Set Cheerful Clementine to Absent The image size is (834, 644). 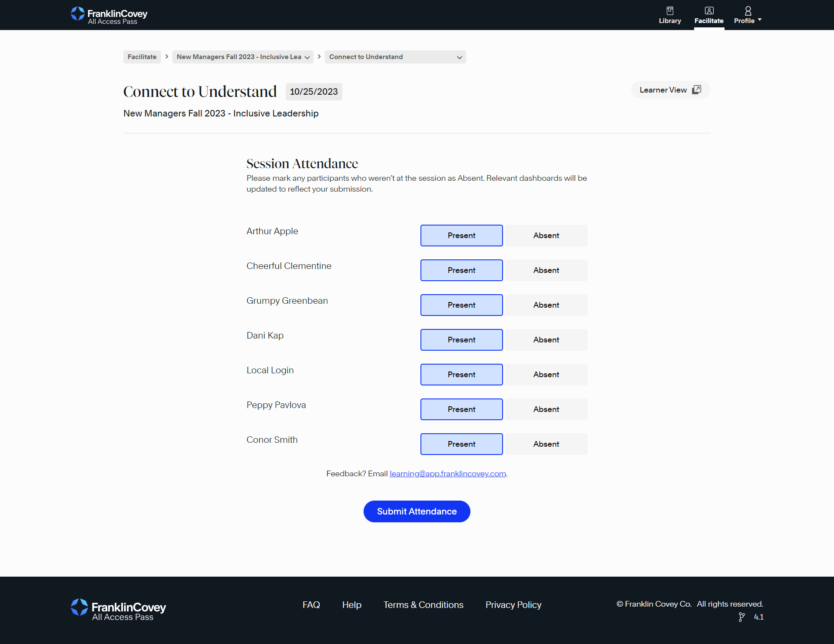[x=546, y=270]
